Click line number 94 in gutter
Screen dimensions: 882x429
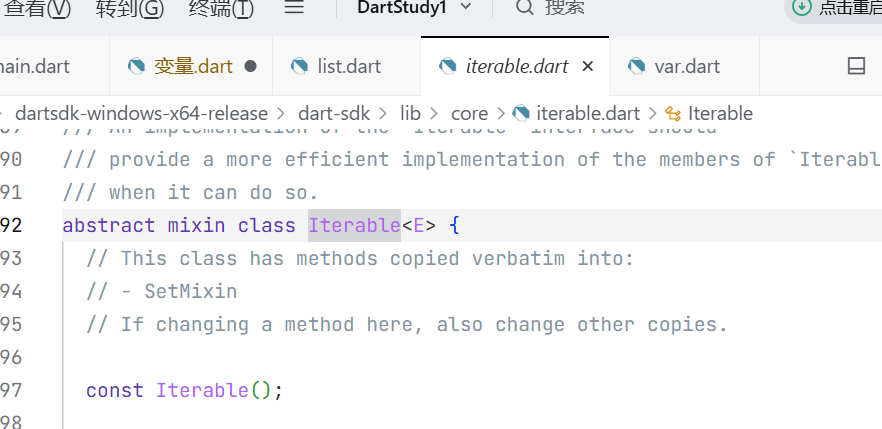click(x=11, y=292)
